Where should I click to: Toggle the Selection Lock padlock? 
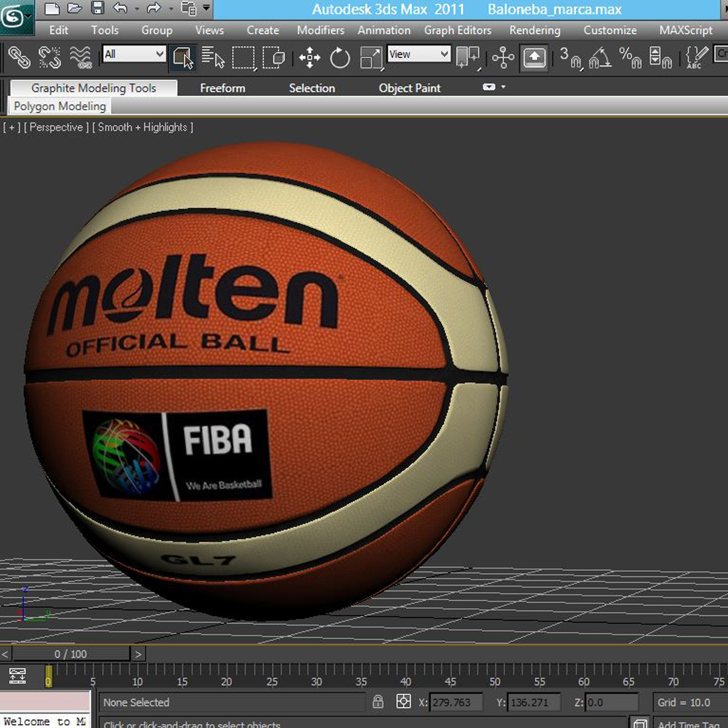pos(378,702)
